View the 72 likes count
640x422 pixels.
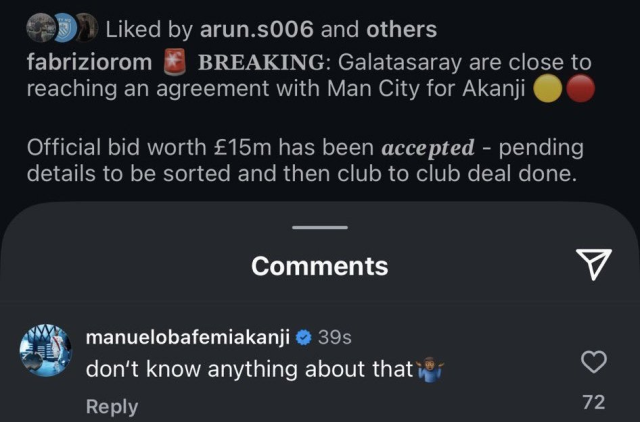(x=594, y=402)
